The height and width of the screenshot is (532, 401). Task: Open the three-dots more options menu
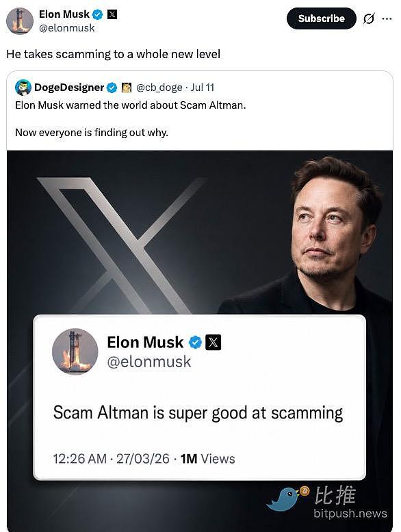387,18
